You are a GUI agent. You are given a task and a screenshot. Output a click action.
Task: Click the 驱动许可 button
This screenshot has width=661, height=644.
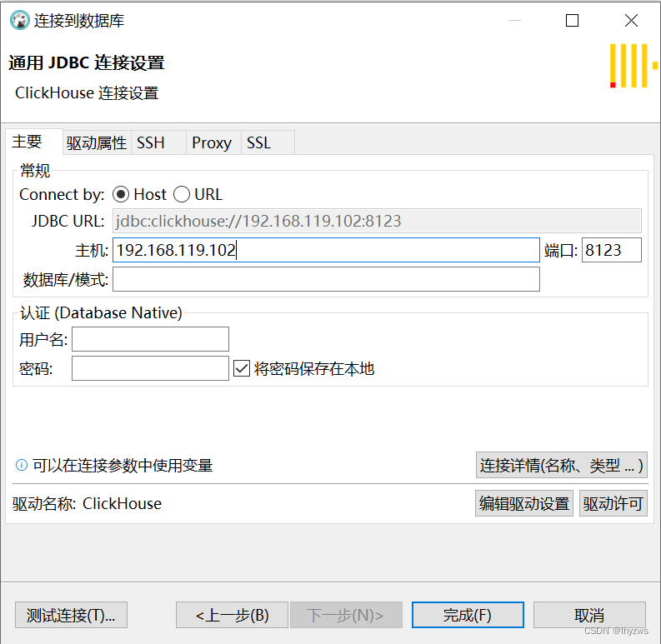pos(613,503)
